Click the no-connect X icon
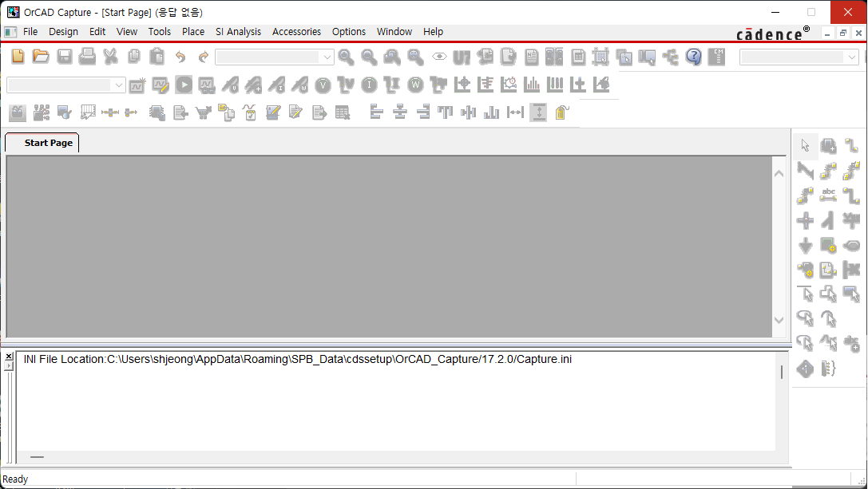Screen dimensions: 868x489 point(851,270)
